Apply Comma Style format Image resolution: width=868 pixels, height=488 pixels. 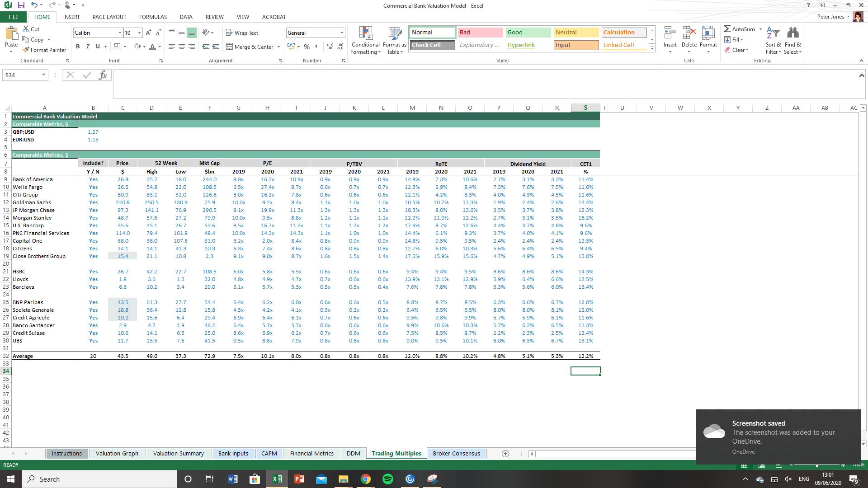316,47
